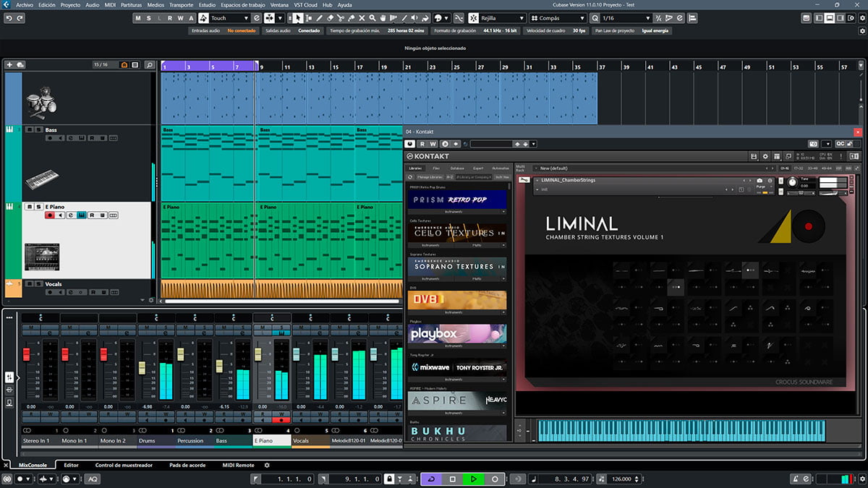
Task: Pick the Draw pencil tool
Action: pyautogui.click(x=319, y=18)
